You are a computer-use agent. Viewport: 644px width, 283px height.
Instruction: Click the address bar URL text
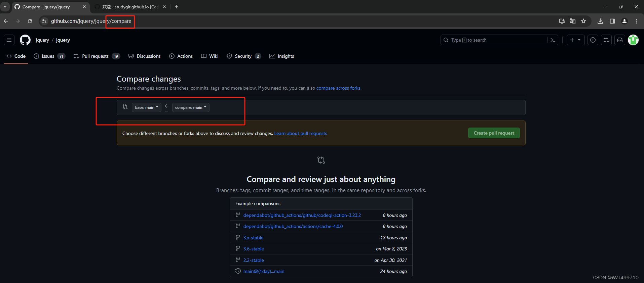(x=91, y=21)
